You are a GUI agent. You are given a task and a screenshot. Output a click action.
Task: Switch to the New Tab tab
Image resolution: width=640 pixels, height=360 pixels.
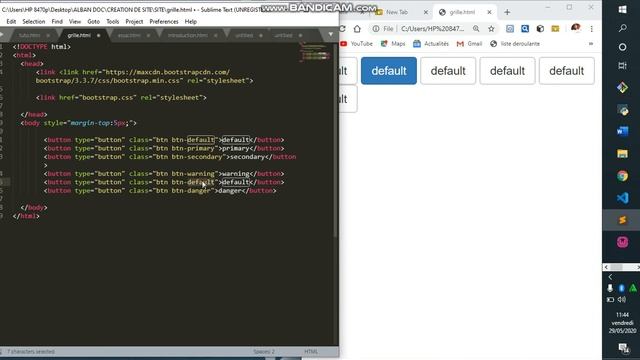pyautogui.click(x=397, y=12)
